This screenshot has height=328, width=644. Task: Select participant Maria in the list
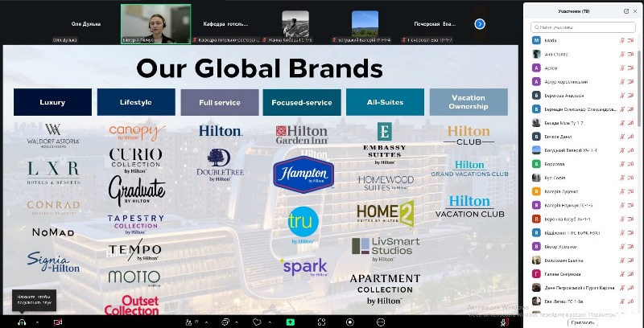pyautogui.click(x=584, y=40)
